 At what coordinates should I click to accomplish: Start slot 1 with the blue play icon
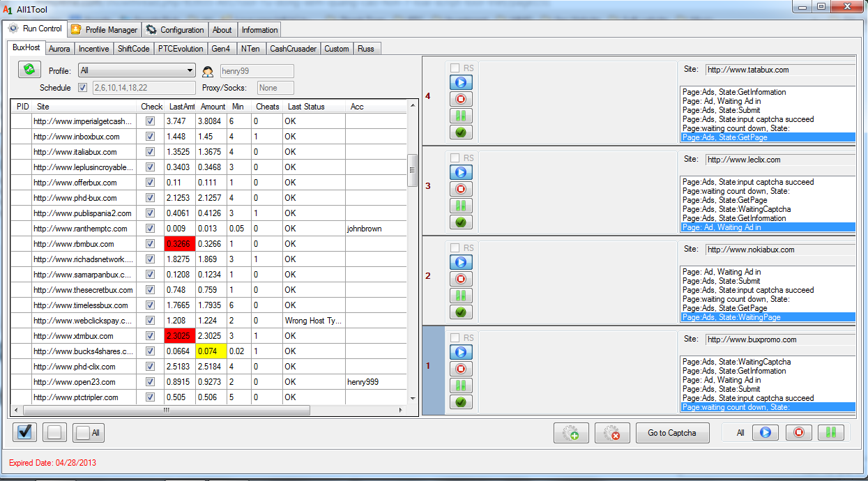pos(460,352)
